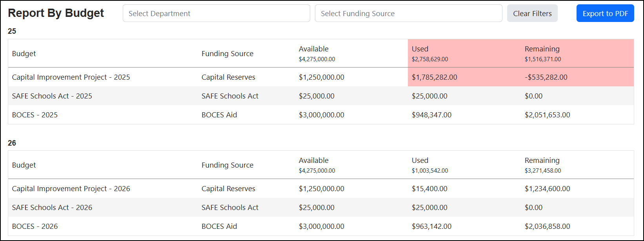The height and width of the screenshot is (241, 644).
Task: Select Capital Improvement Project - 2025 row
Action: [321, 77]
